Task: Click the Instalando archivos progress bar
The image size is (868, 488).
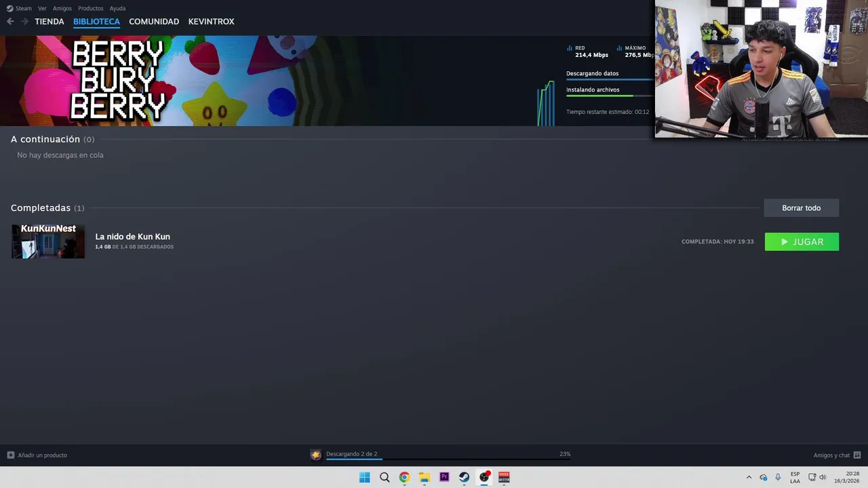Action: click(x=610, y=96)
